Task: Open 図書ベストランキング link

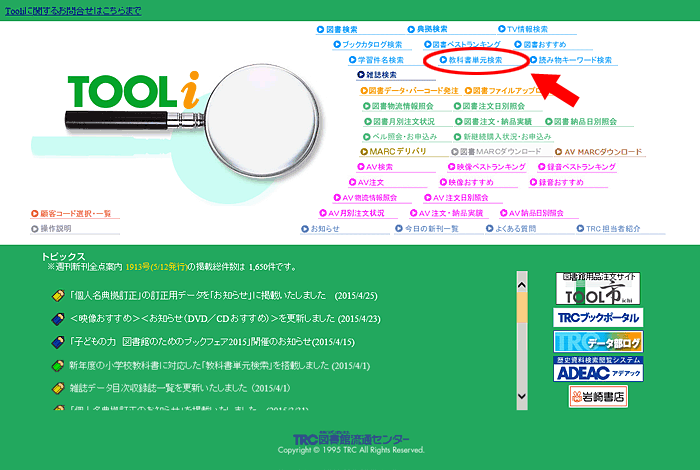Action: click(462, 44)
